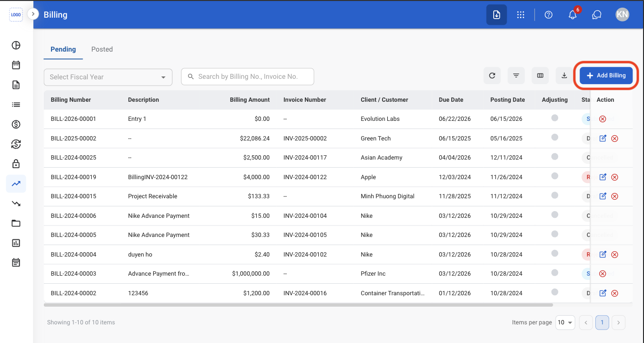Sort by Posting Date column header
Screen dimensions: 644x343
508,100
